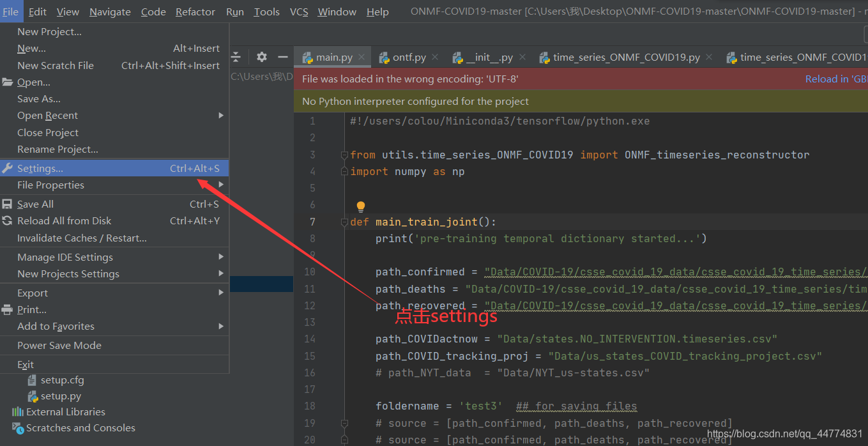Expand Manage IDE Settings submenu arrow
868x446 pixels.
pyautogui.click(x=221, y=257)
